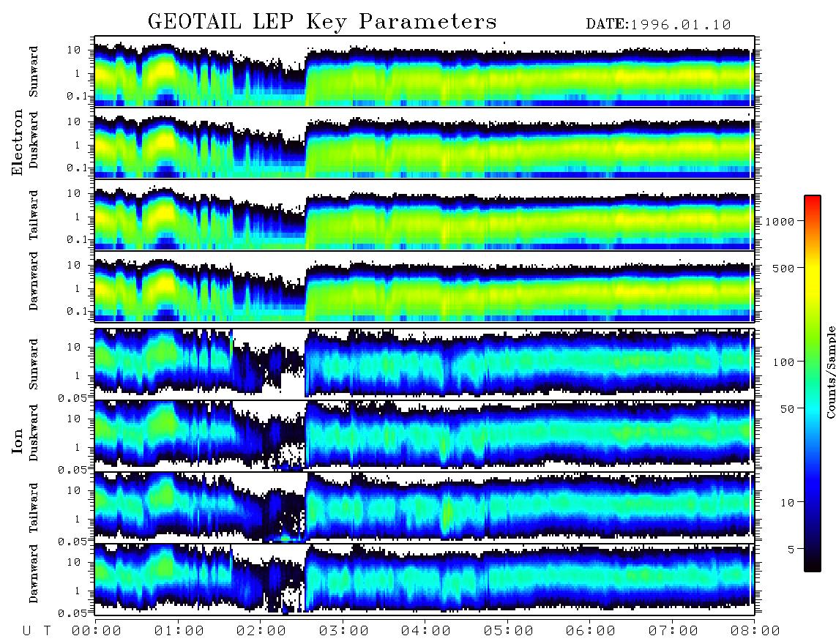
Task: Click the 5 colorbar tick label
Action: [791, 550]
